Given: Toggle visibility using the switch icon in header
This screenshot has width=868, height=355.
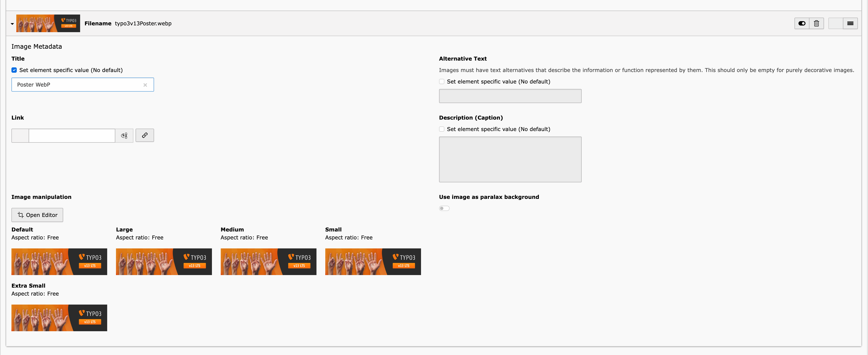Looking at the screenshot, I should (802, 23).
